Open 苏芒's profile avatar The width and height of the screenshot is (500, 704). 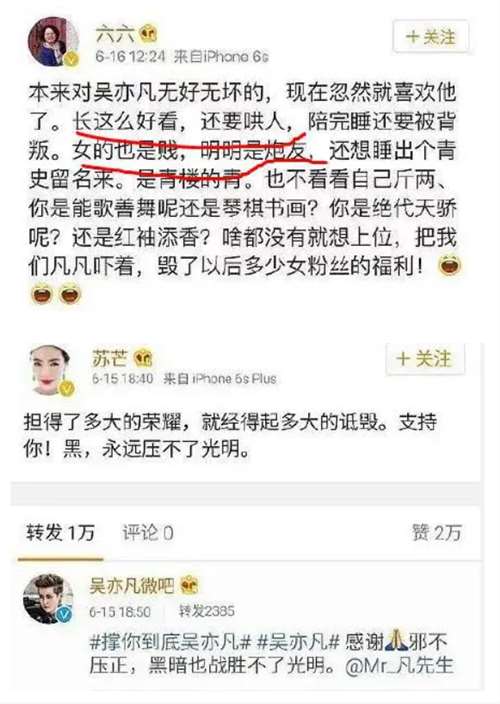click(50, 370)
